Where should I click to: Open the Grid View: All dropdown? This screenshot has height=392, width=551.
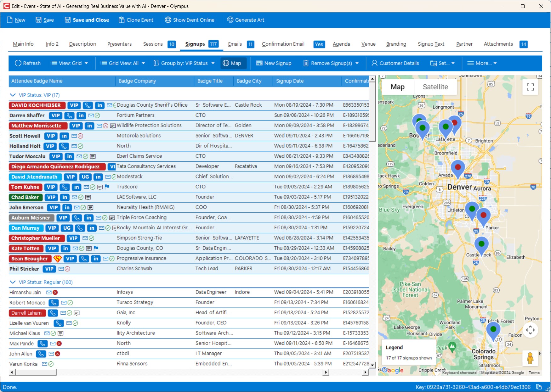point(123,63)
